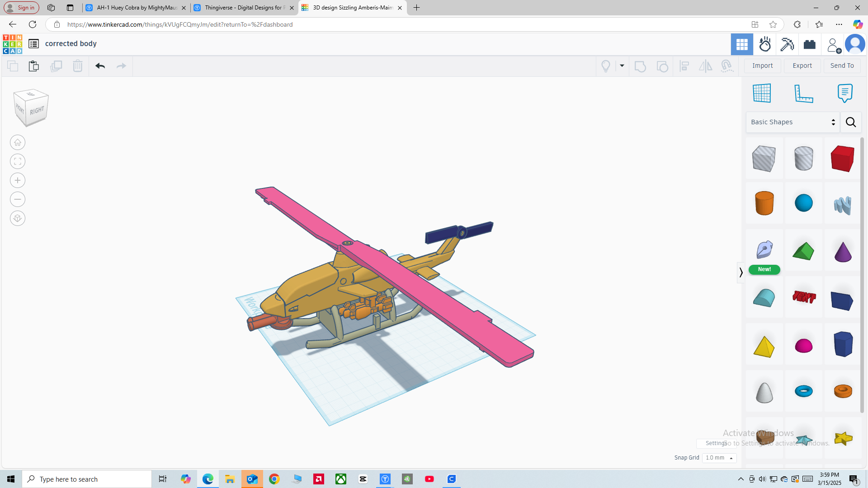
Task: Click the view cube RIGHT face
Action: coord(38,111)
